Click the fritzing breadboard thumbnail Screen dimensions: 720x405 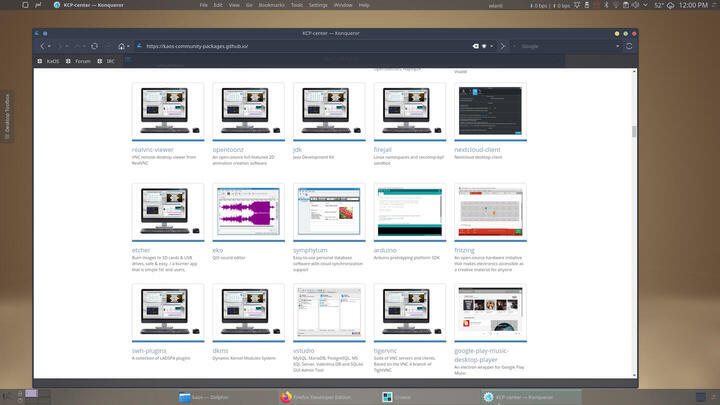[490, 212]
